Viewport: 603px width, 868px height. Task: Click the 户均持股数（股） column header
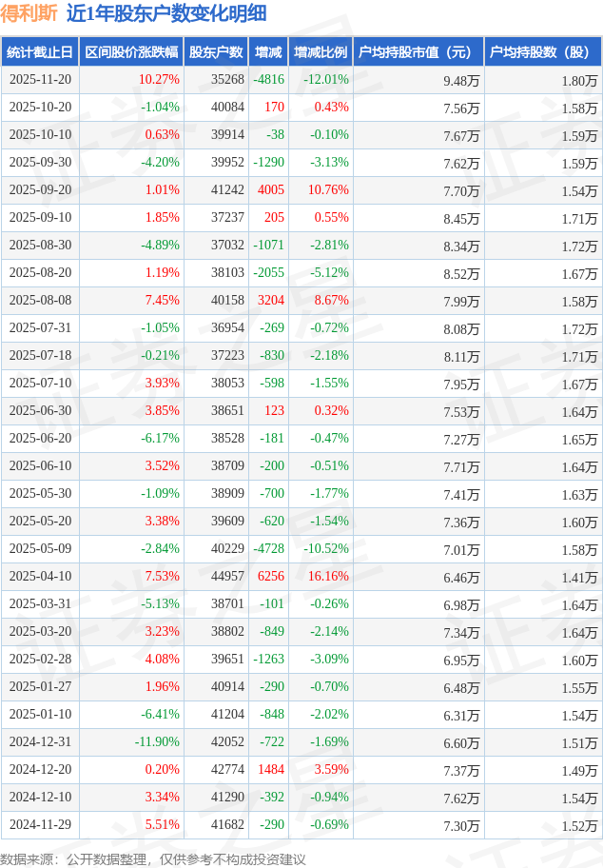tap(542, 52)
